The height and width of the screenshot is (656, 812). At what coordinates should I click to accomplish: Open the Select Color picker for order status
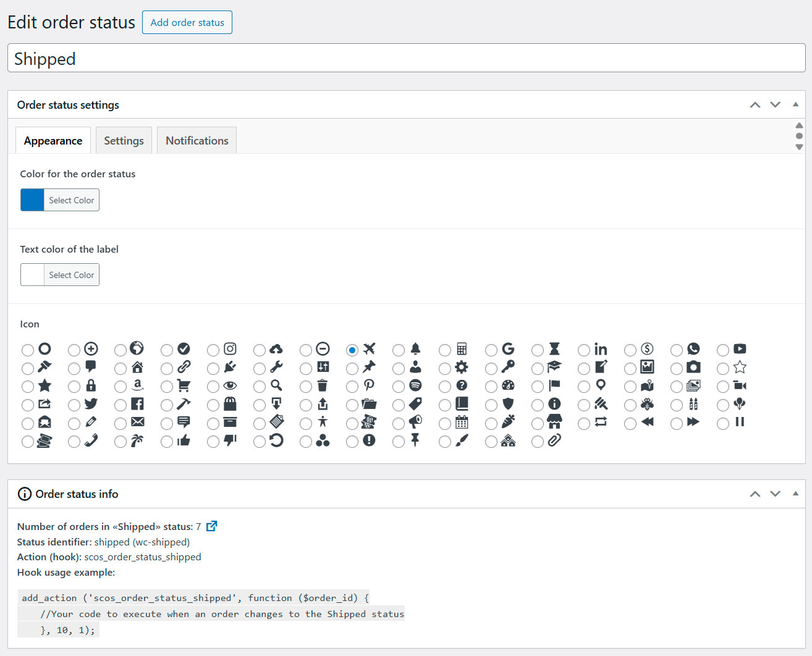[71, 200]
